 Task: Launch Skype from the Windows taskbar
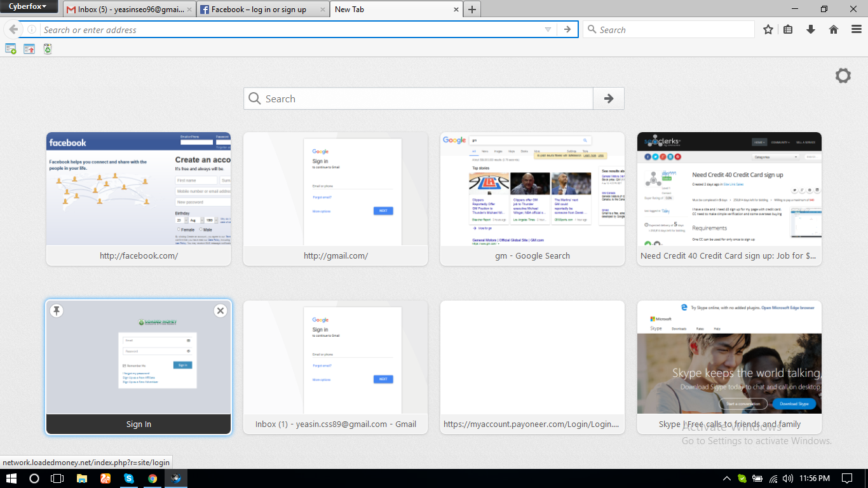(129, 478)
